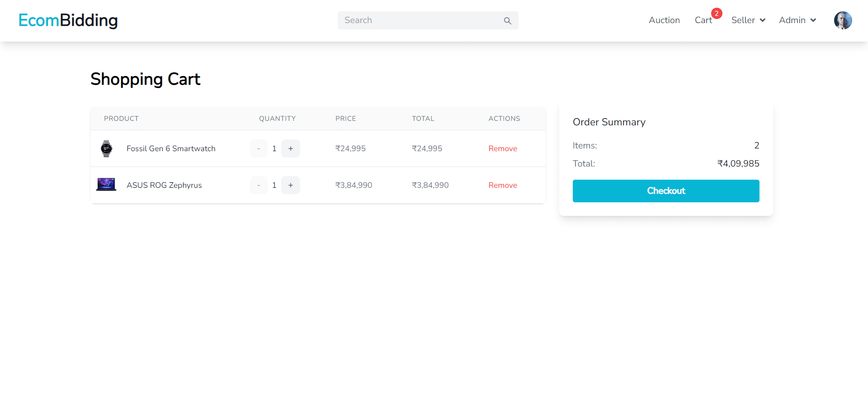Click the Order Summary heading
Viewport: 868px width, 420px height.
pos(609,122)
